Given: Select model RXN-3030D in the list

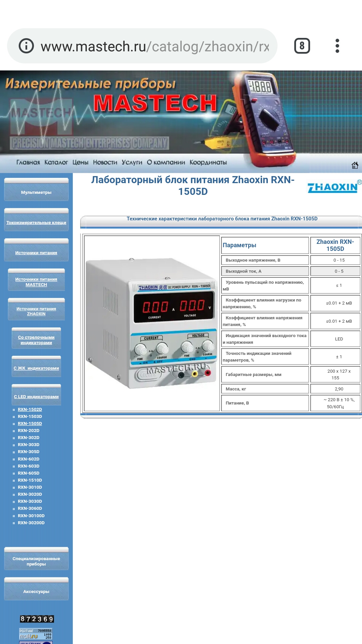Looking at the screenshot, I should pos(30,501).
